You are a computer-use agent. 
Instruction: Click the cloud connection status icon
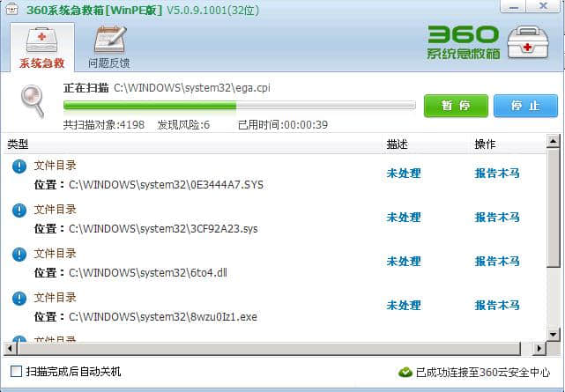[405, 373]
